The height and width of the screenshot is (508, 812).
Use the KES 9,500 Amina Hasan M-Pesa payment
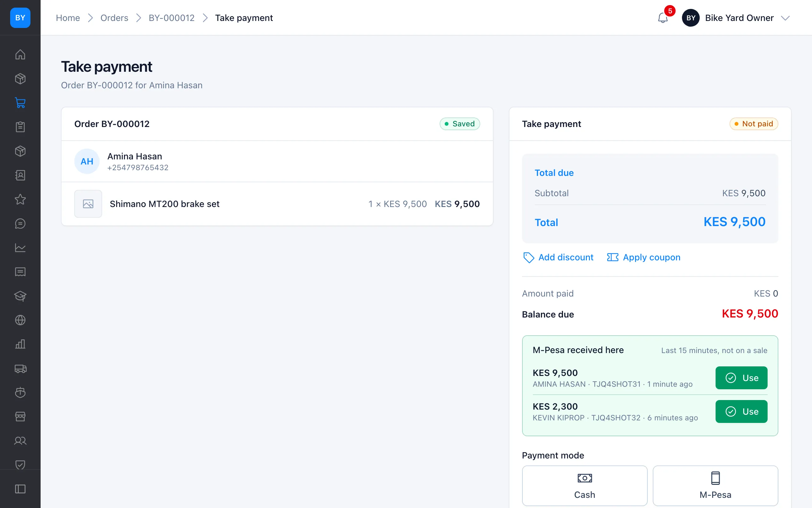point(741,378)
